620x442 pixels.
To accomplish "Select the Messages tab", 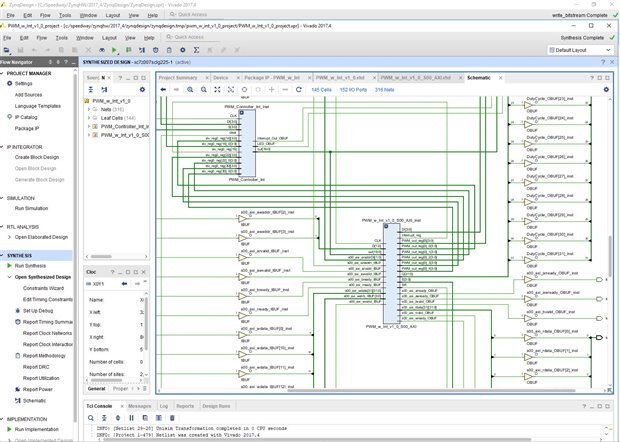I will 138,406.
